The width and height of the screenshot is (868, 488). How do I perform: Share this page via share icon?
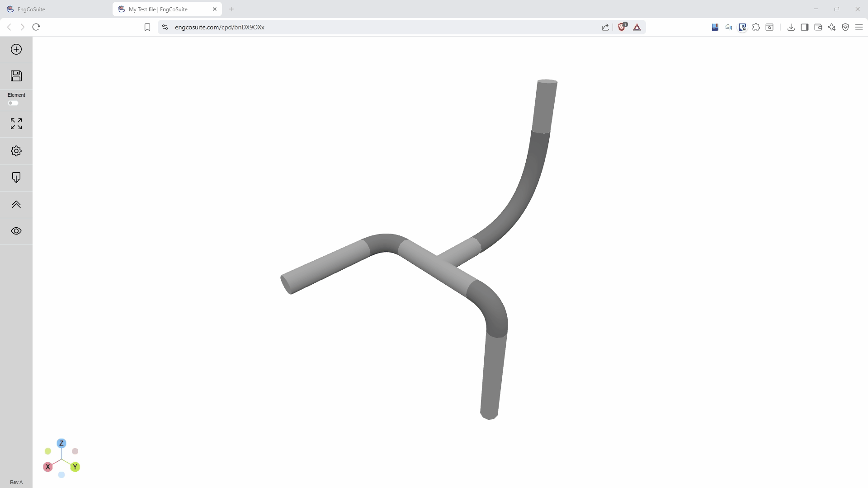[x=605, y=27]
